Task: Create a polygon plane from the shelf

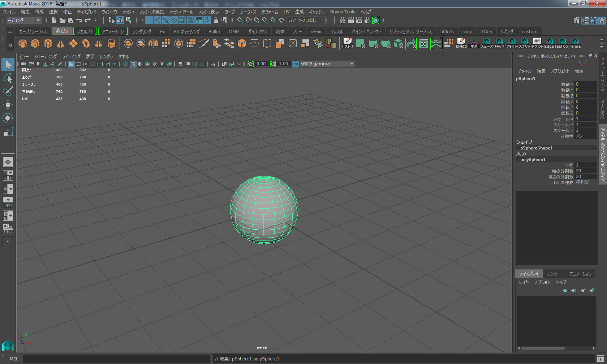Action: 73,44
